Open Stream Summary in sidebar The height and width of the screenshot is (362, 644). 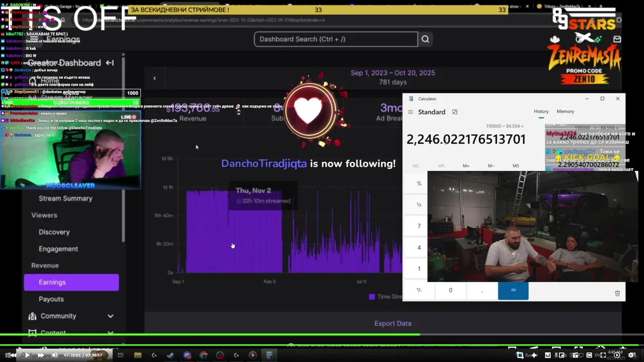(65, 198)
